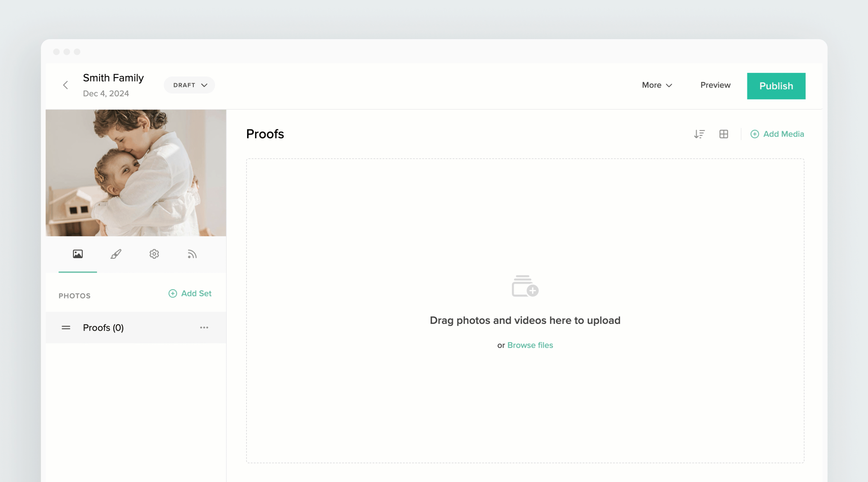Click the Smith Family cover photo
Viewport: 868px width, 482px height.
tap(136, 173)
